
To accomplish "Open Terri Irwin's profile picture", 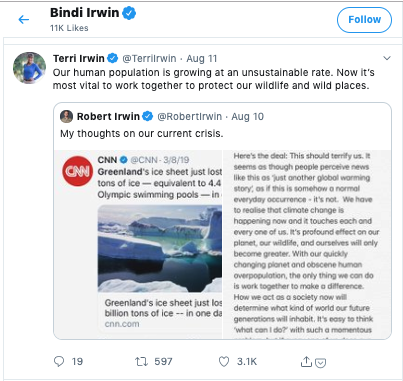I will (x=29, y=68).
